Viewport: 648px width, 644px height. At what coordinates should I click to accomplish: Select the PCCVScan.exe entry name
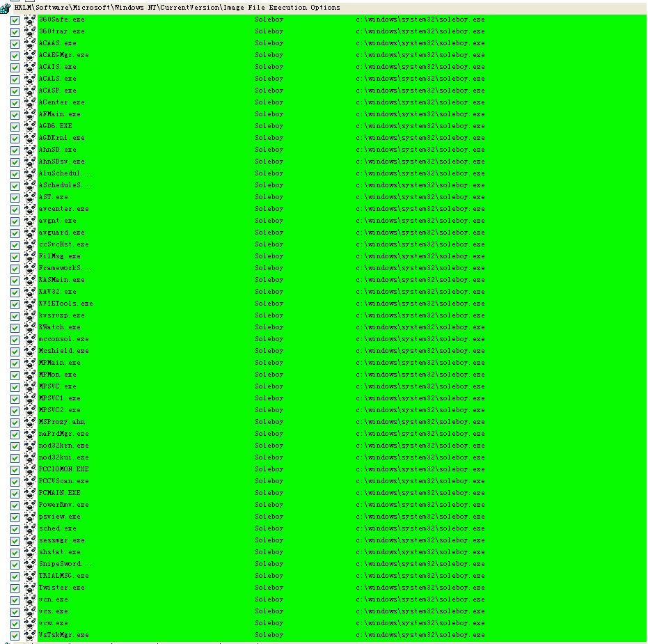point(63,481)
